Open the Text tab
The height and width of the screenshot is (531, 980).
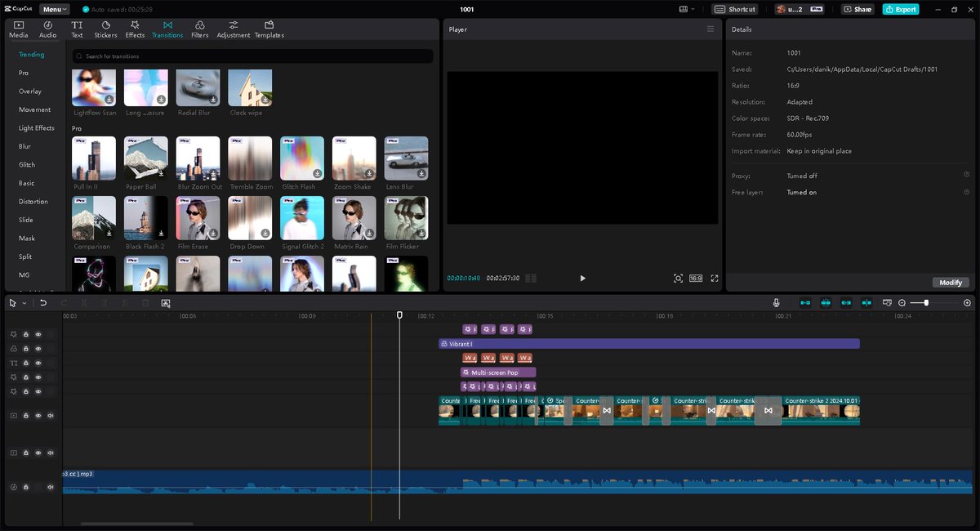pos(77,29)
